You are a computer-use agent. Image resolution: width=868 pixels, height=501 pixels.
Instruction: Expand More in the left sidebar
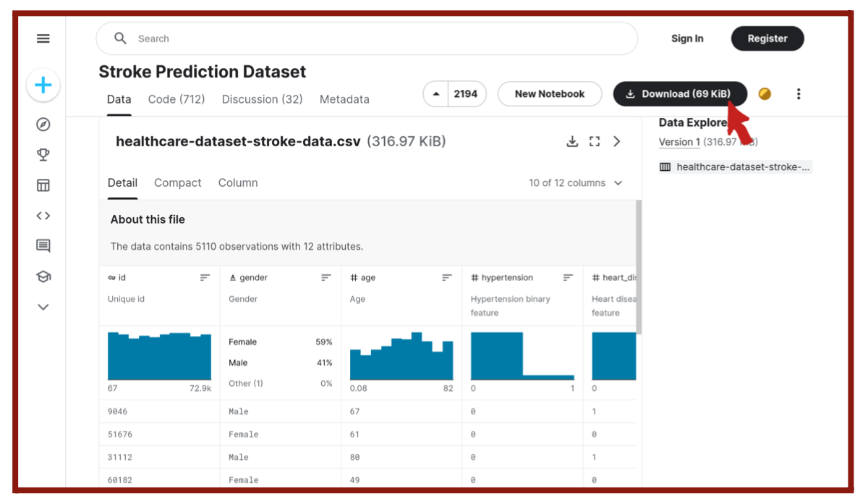(43, 306)
